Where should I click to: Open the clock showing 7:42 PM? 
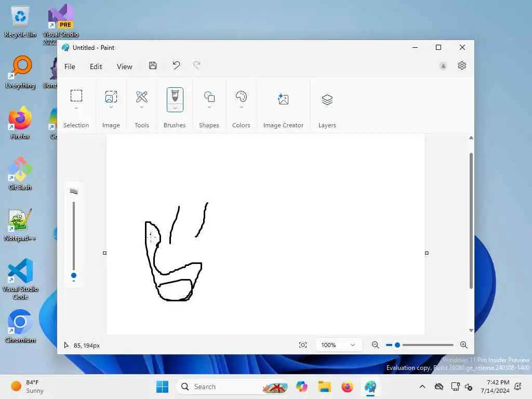pyautogui.click(x=495, y=387)
